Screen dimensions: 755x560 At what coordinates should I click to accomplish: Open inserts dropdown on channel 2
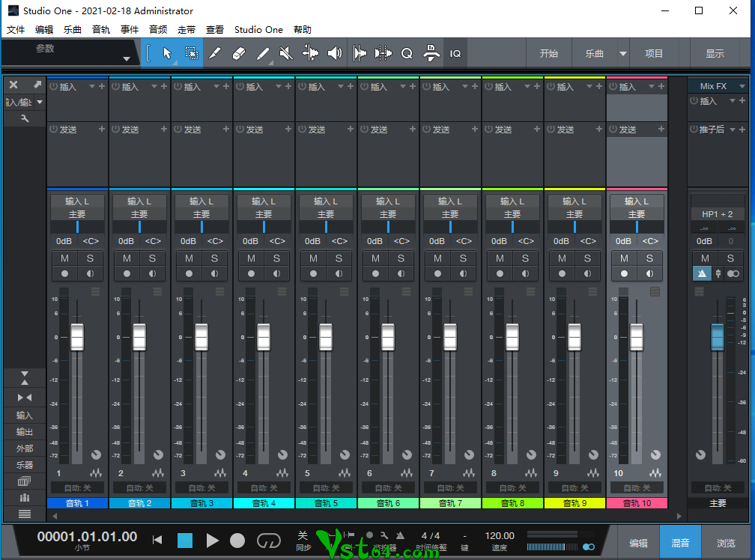coord(154,86)
